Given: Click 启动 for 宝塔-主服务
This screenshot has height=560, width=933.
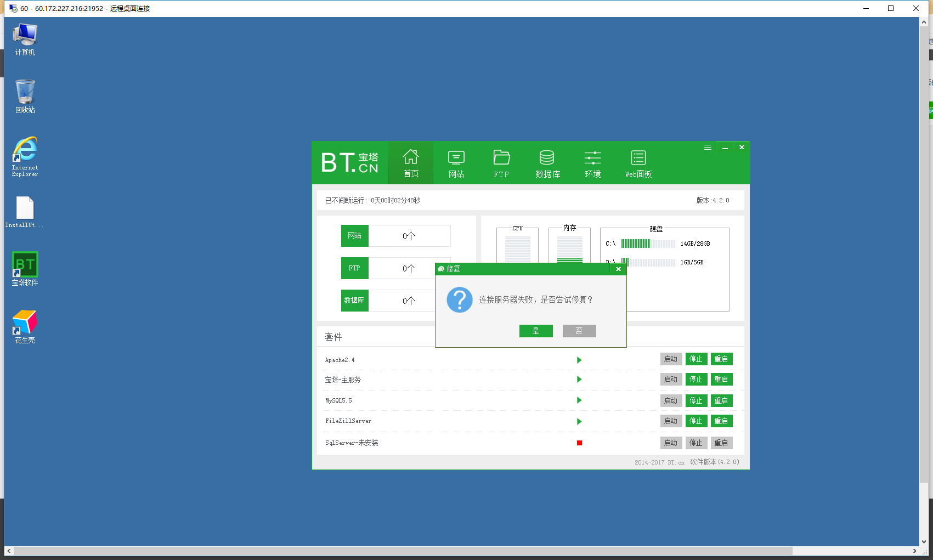Looking at the screenshot, I should (x=671, y=380).
